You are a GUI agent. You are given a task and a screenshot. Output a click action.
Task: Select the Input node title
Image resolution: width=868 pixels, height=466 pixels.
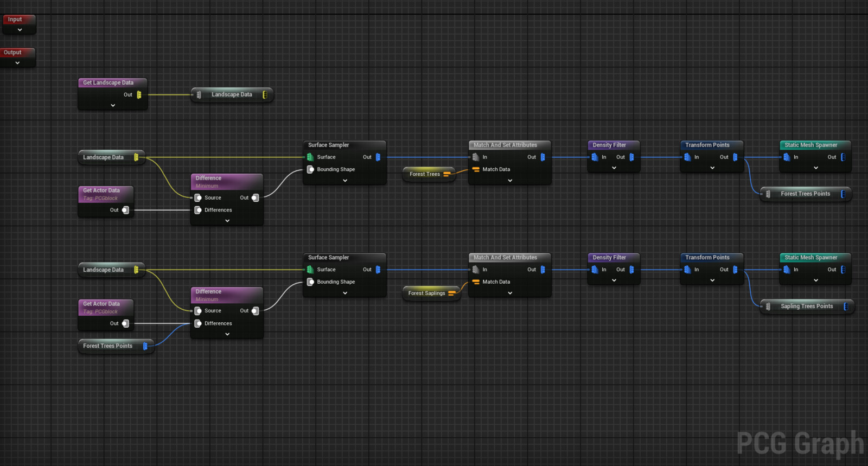15,20
